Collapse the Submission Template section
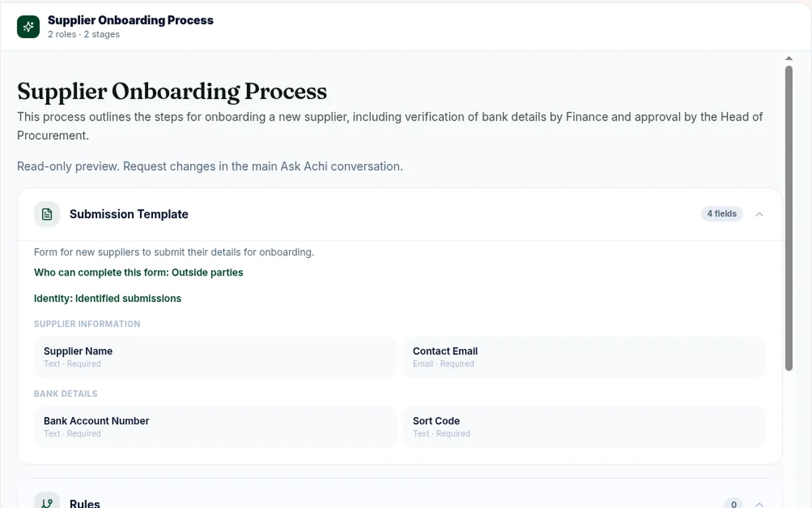This screenshot has width=812, height=508. coord(759,214)
